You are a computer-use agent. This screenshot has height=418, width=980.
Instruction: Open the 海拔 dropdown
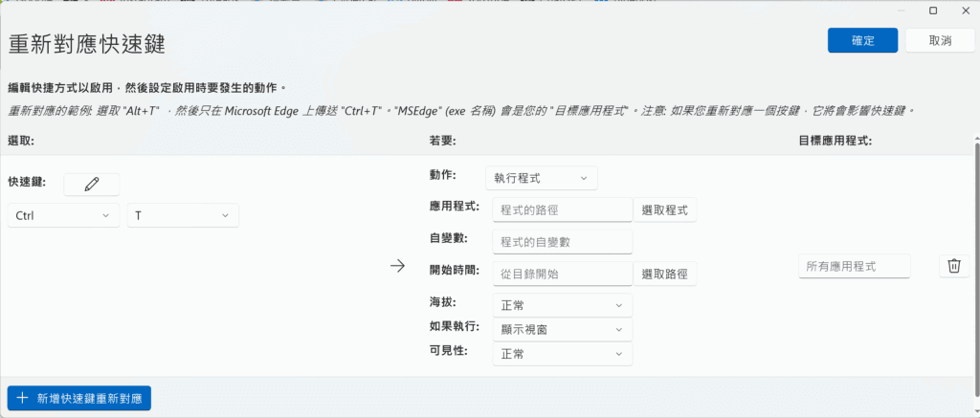tap(563, 305)
